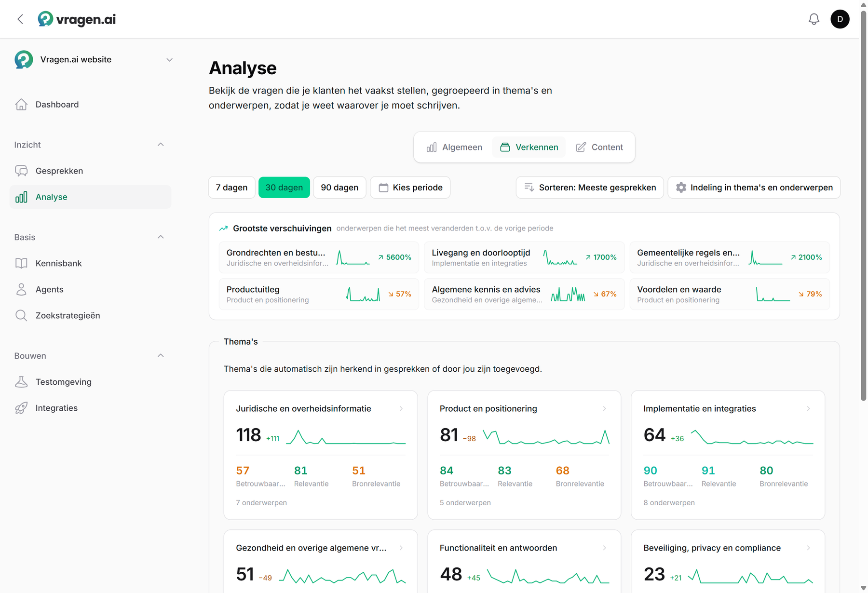Select the 30 dagen period
The image size is (868, 593).
pos(284,188)
